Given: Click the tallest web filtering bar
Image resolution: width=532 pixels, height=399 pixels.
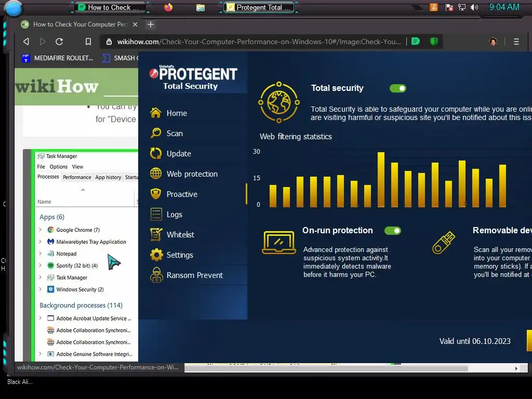Looking at the screenshot, I should (x=381, y=179).
